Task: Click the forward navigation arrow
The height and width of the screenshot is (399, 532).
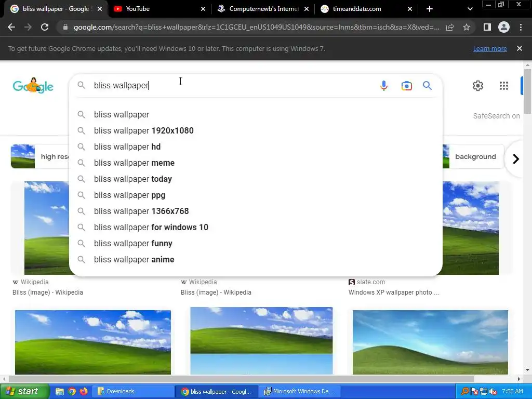Action: coord(28,27)
